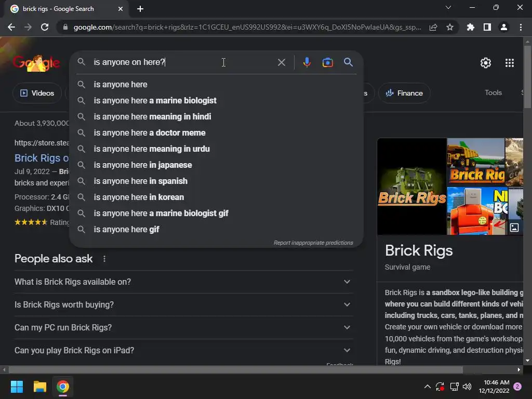Click the Chrome taskbar icon
This screenshot has width=532, height=399.
(63, 387)
